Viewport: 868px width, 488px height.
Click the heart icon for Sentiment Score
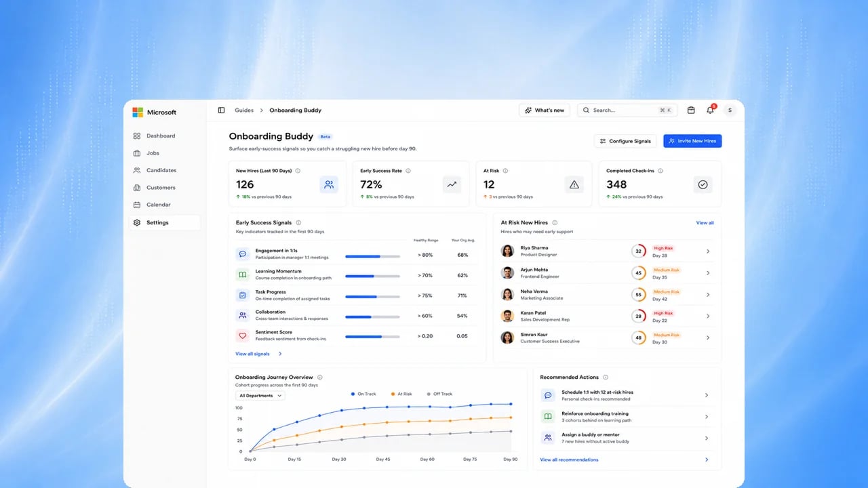(242, 335)
